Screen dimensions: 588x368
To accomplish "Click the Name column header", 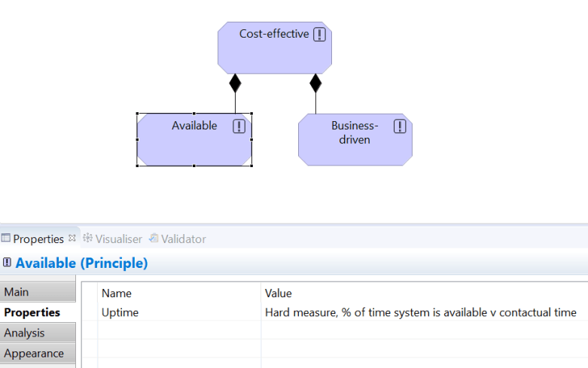I will [x=117, y=293].
